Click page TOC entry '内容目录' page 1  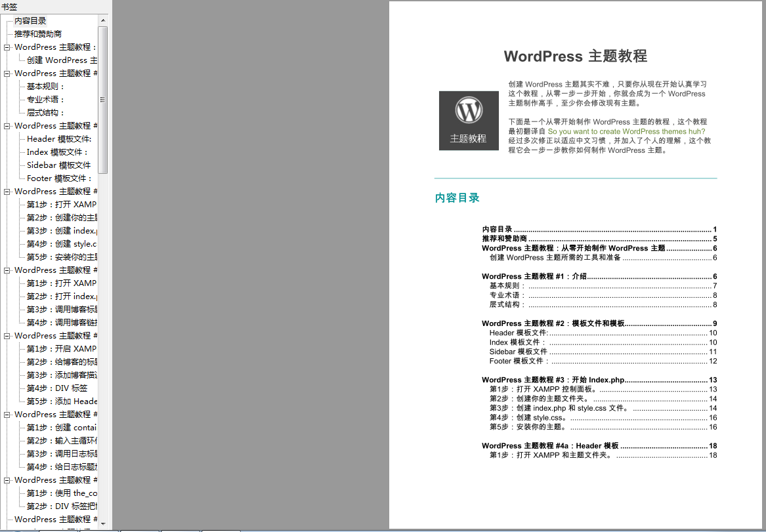(599, 230)
